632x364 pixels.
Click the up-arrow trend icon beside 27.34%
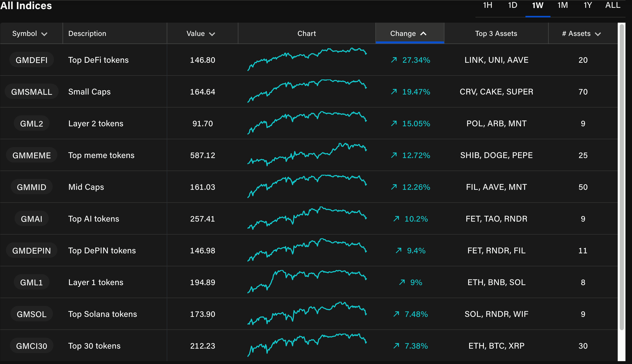[x=394, y=60]
